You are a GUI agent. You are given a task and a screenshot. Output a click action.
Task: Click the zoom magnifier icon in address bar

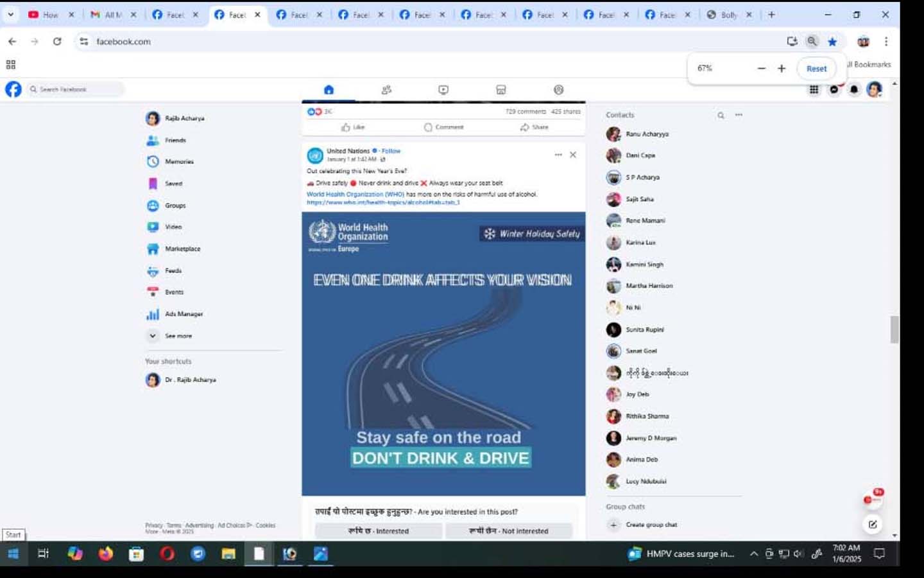[812, 41]
